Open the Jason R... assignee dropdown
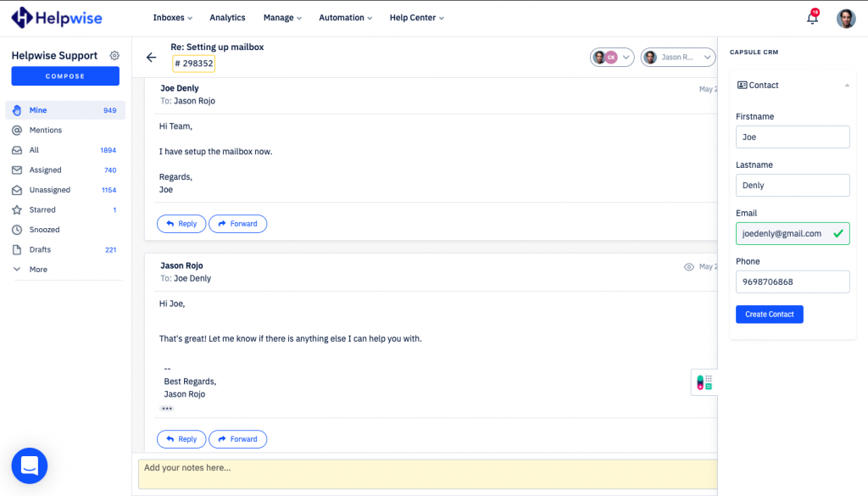This screenshot has height=496, width=868. pos(678,58)
